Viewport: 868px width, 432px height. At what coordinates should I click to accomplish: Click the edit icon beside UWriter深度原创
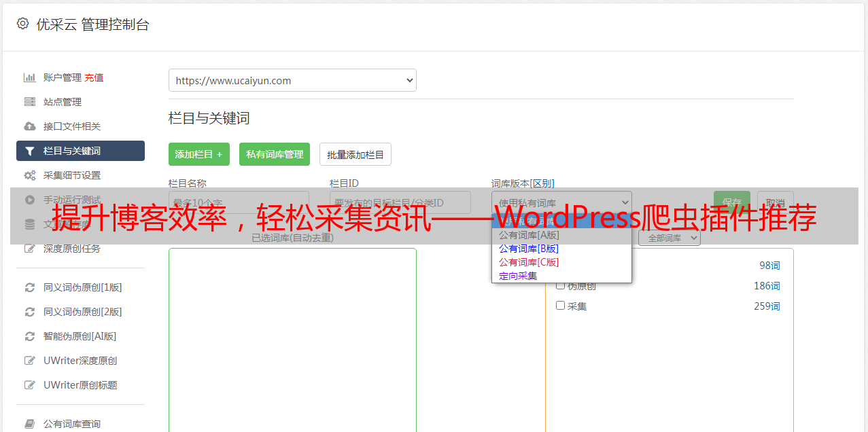[x=30, y=361]
